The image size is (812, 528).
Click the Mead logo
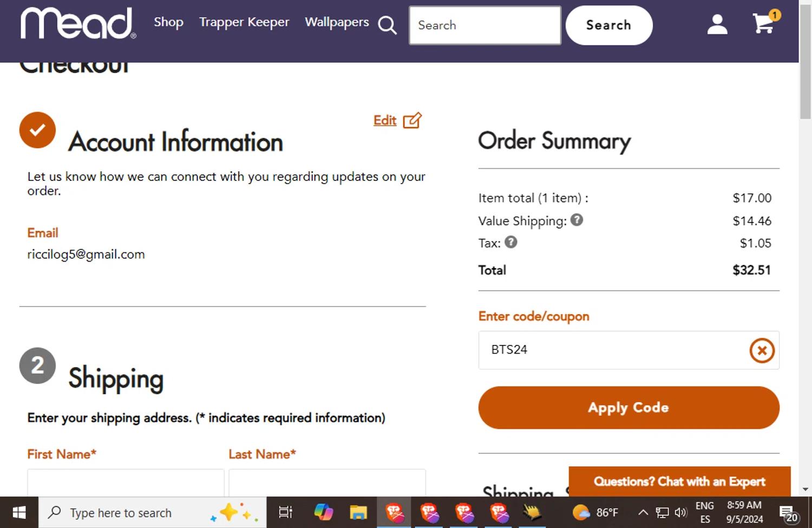(78, 24)
